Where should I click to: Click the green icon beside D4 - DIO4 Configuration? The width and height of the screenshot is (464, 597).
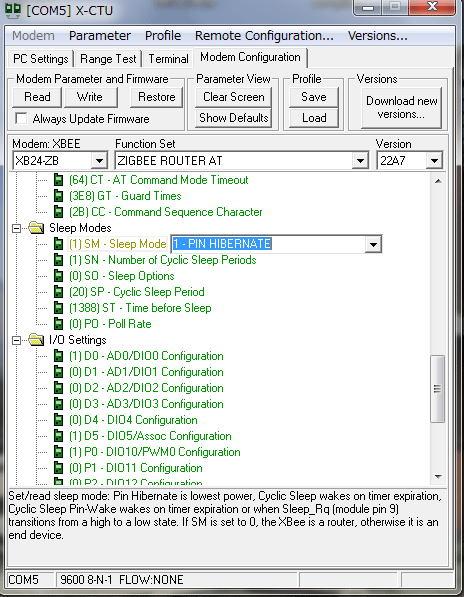click(x=58, y=420)
